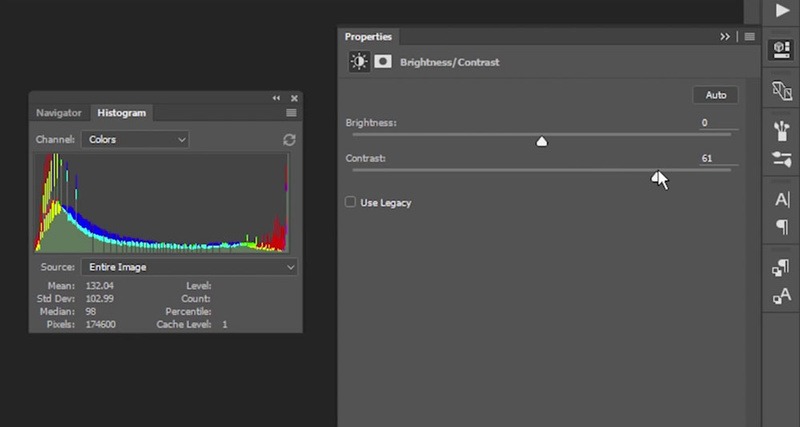Open the Brushes panel icon with brushes in cup
Screen dimensions: 800x427
[x=782, y=130]
